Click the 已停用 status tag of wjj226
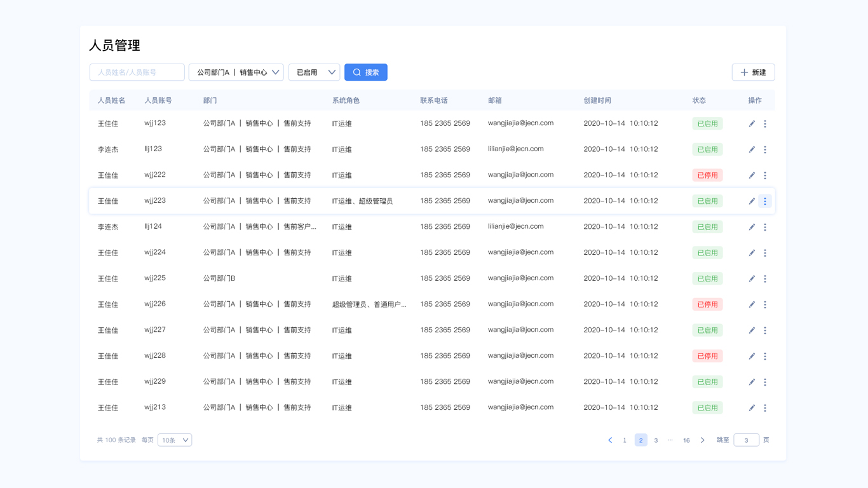 coord(707,304)
